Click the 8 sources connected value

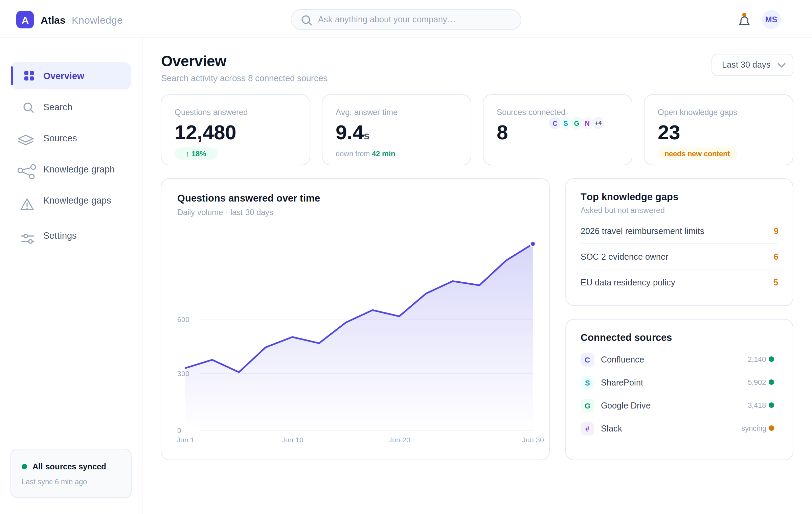pyautogui.click(x=502, y=133)
